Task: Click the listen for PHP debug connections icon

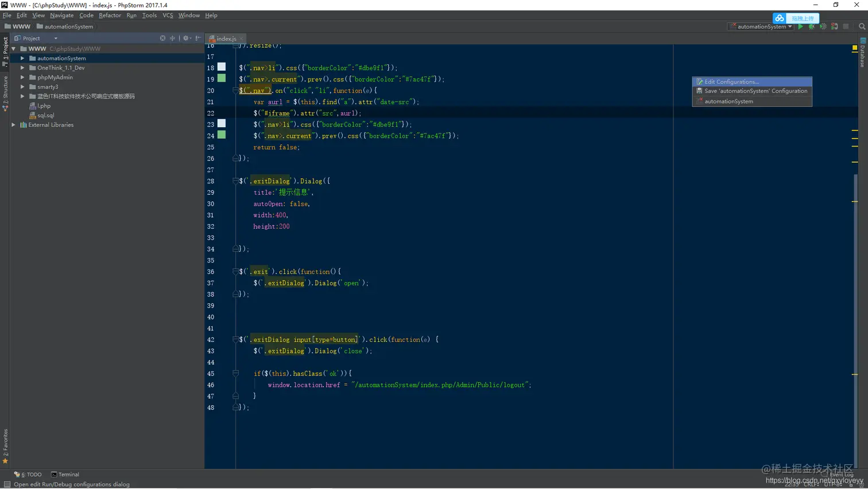Action: pos(835,26)
